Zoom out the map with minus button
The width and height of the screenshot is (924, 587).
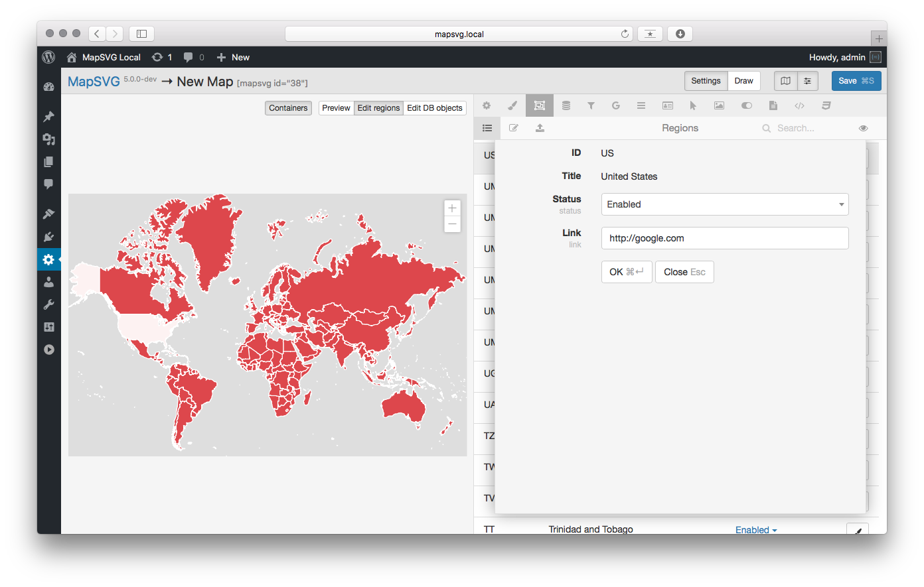pos(452,224)
